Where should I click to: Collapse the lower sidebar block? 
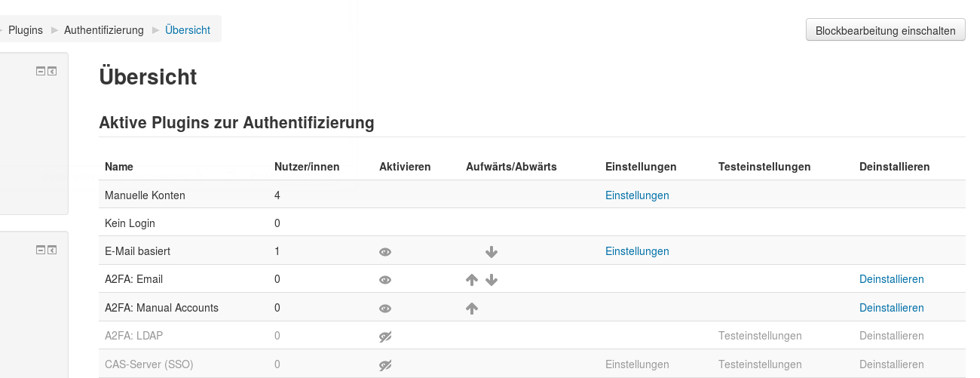tap(41, 250)
